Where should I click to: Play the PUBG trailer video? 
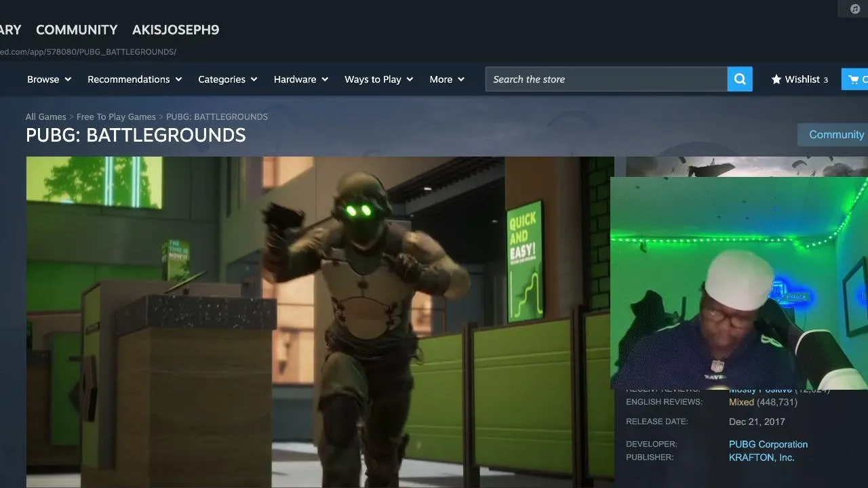320,322
